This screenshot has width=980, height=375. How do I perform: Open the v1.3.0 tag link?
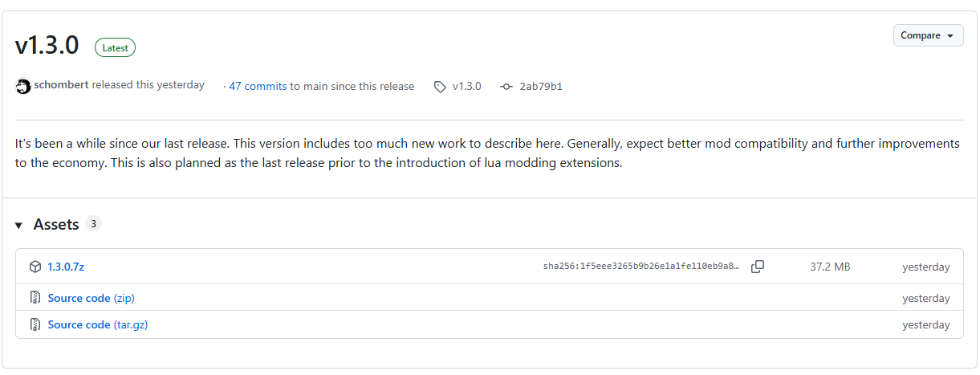pyautogui.click(x=466, y=86)
